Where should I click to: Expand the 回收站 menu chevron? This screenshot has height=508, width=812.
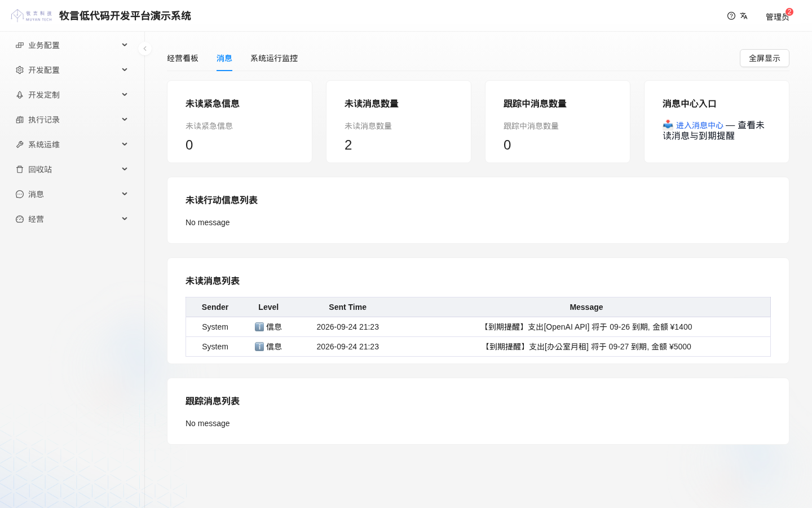(x=125, y=169)
